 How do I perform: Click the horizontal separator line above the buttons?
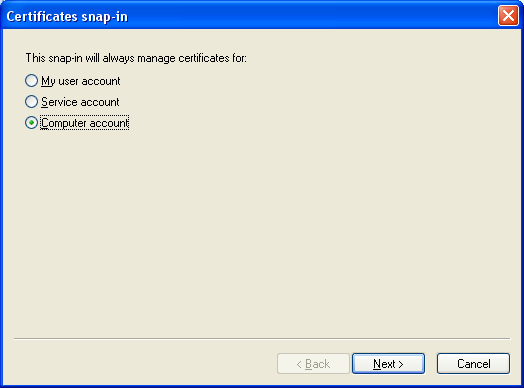tap(262, 339)
